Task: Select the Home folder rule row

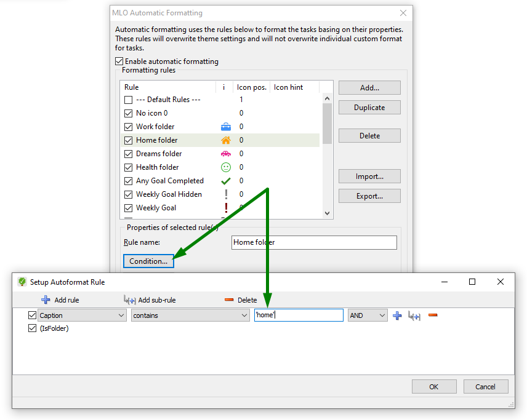Action: pyautogui.click(x=220, y=140)
